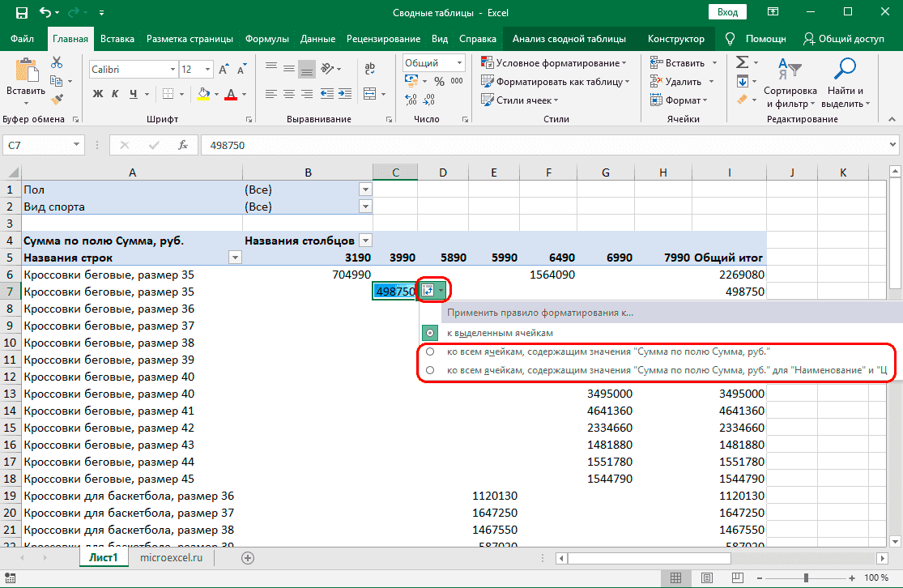
Task: Click the Cut scissors icon
Action: 57,62
